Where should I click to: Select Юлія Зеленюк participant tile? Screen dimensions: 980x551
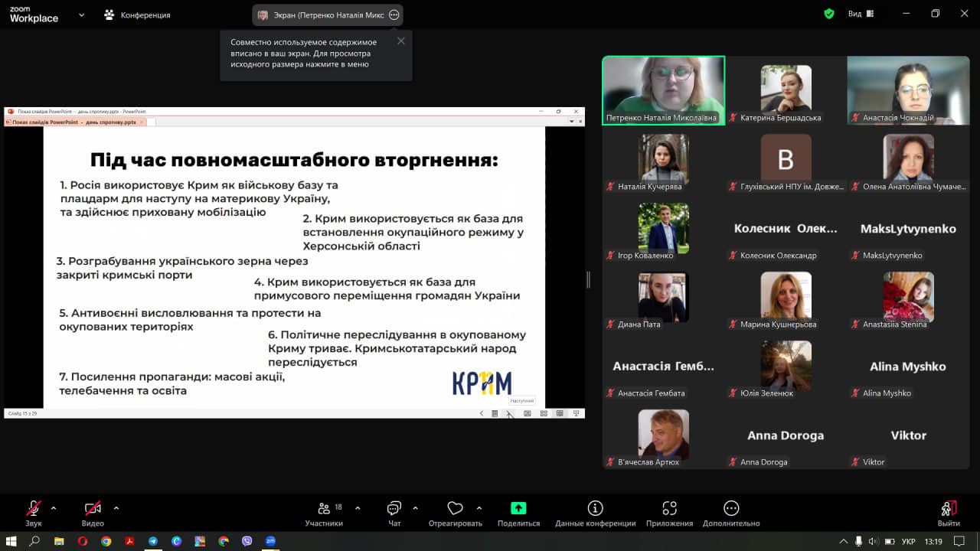click(786, 366)
